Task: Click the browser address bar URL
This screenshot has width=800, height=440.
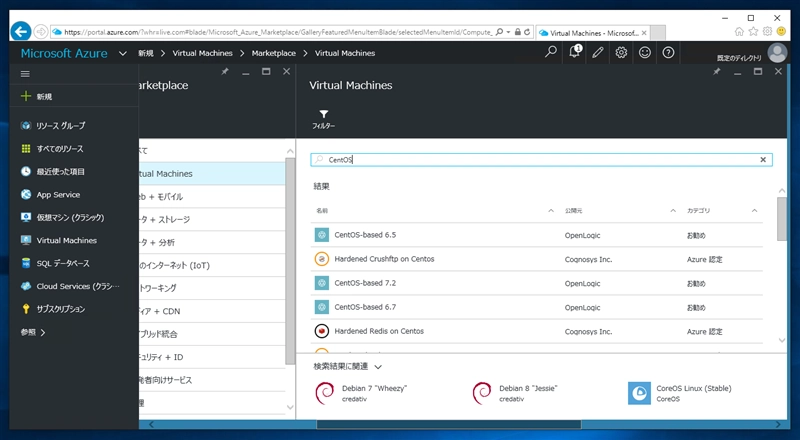Action: [x=278, y=32]
